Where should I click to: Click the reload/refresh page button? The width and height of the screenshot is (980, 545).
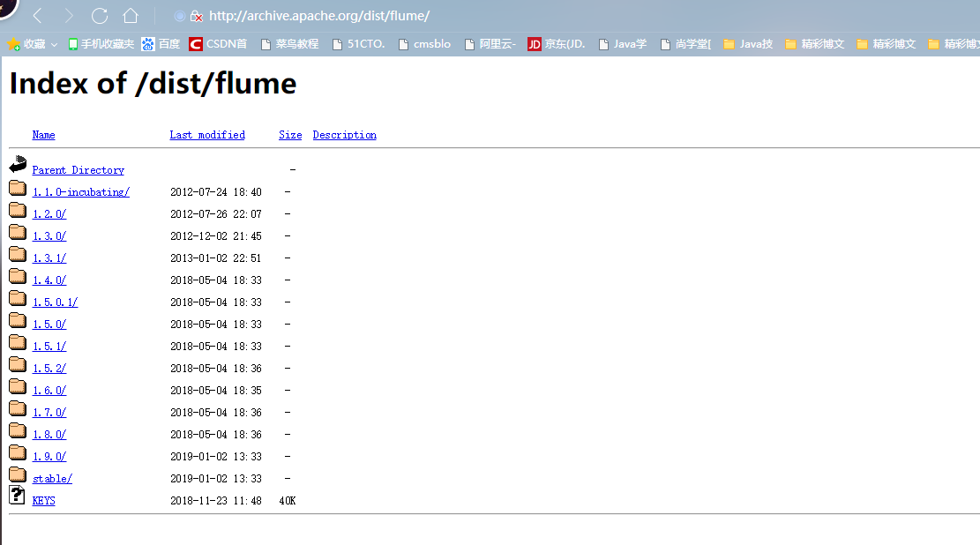[x=99, y=15]
